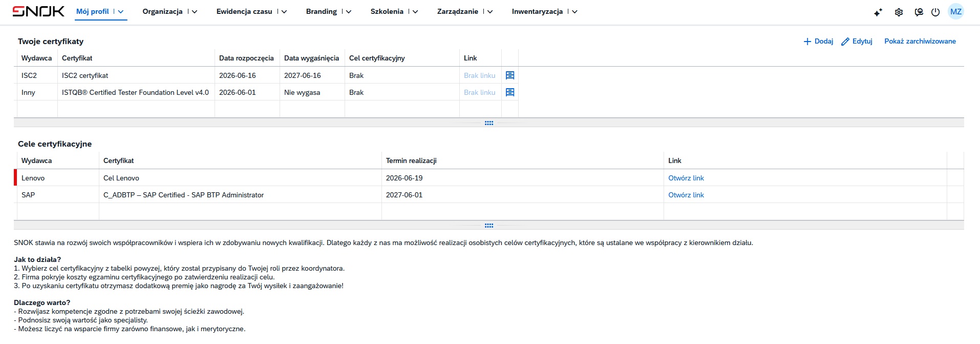
Task: Click Termin realizacji column header
Action: 523,160
